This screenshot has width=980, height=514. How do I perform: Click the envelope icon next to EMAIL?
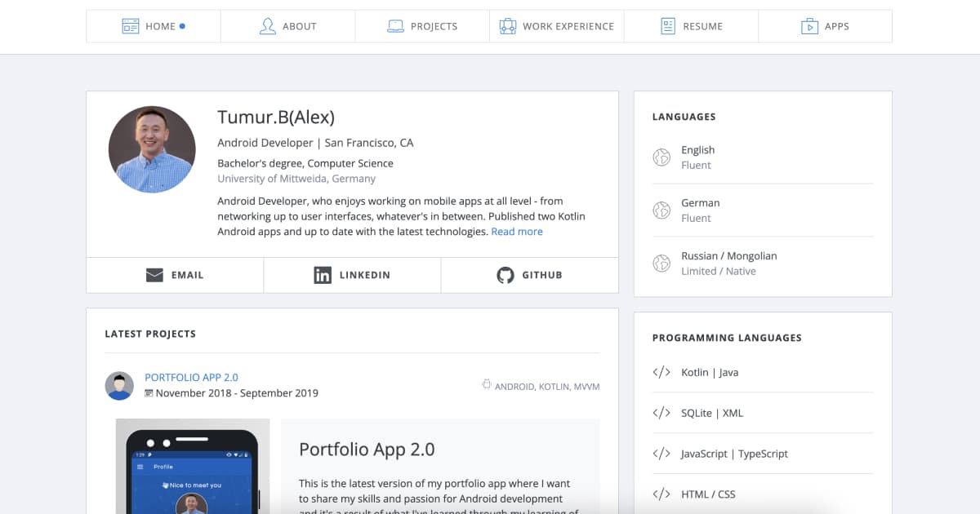[x=154, y=274]
